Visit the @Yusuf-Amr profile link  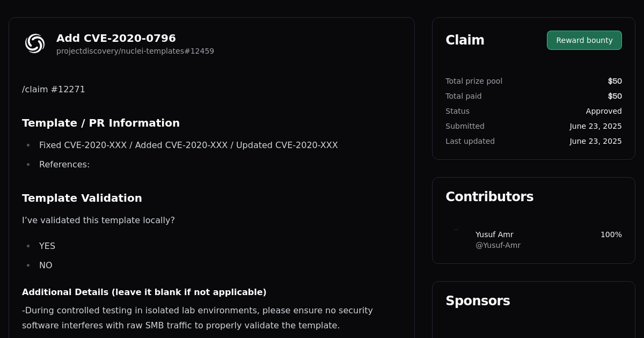497,245
